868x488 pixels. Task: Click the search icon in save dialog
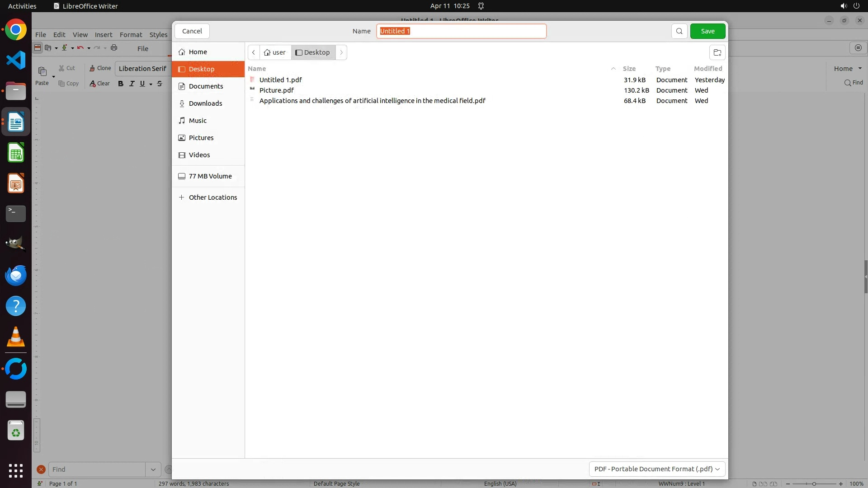pos(679,31)
